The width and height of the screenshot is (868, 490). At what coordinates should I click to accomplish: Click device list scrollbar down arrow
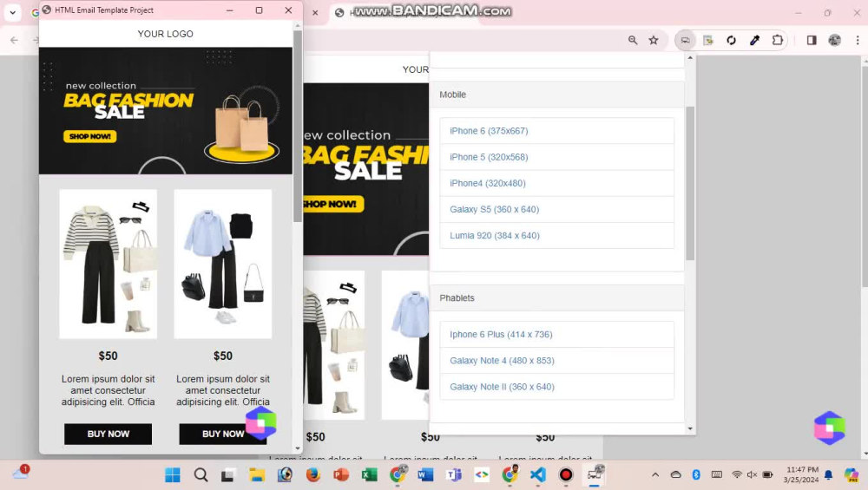[690, 428]
